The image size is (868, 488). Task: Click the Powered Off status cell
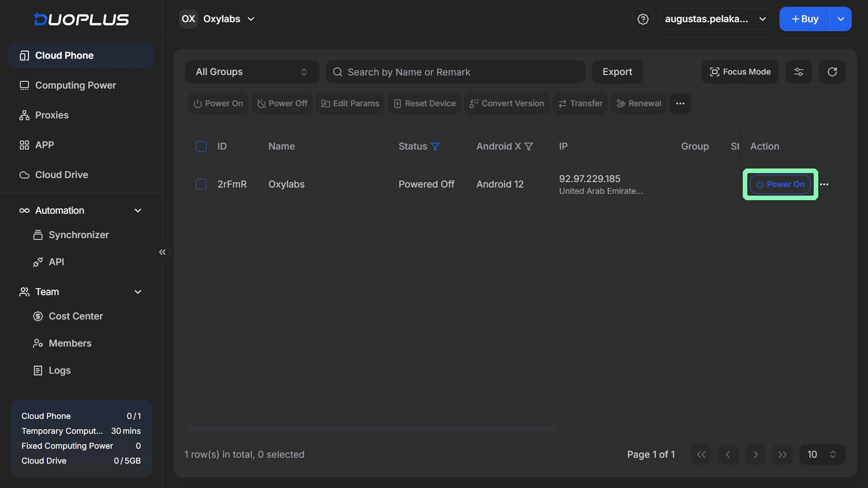426,184
